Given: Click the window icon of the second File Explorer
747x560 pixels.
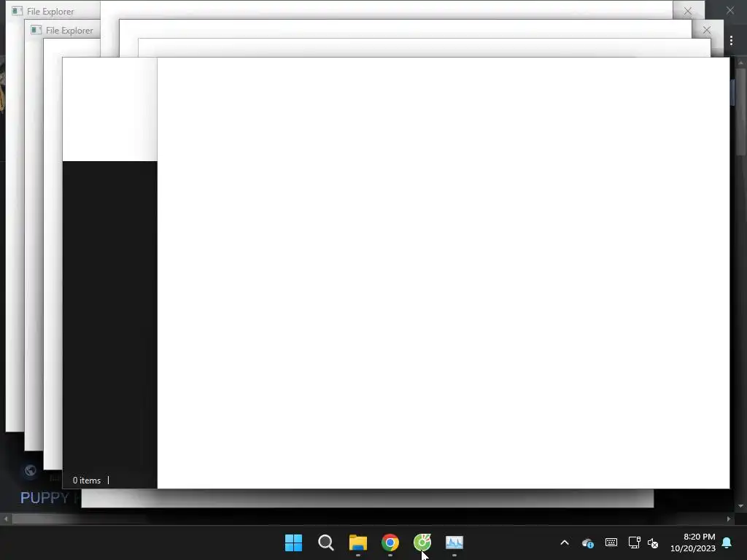Looking at the screenshot, I should click(36, 30).
